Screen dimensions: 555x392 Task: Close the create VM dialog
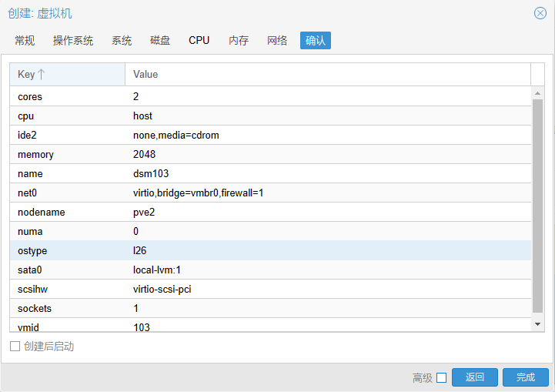click(x=540, y=13)
